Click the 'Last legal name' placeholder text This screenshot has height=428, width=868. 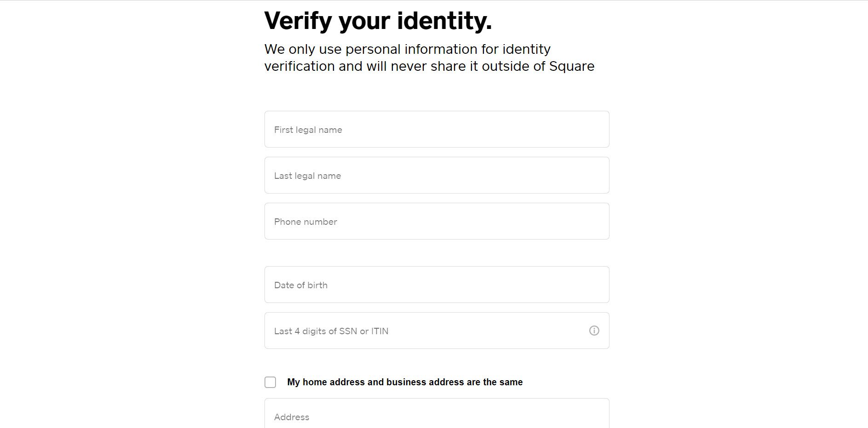click(x=307, y=176)
